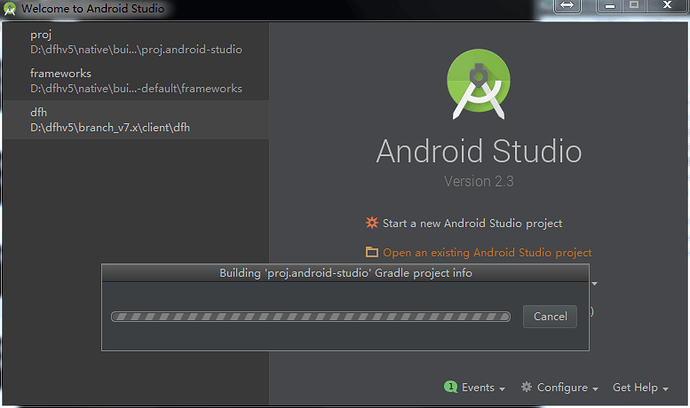The width and height of the screenshot is (690, 408).
Task: Open an existing Android Studio project
Action: 487,253
